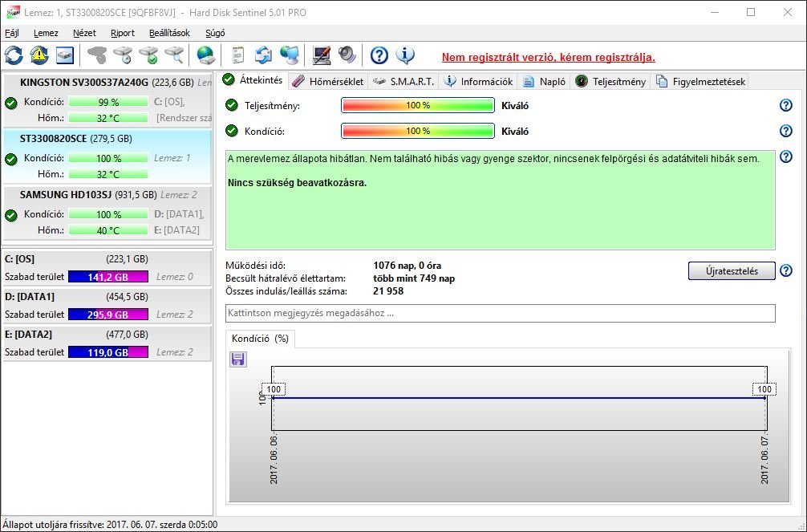Click the grey speaker sound icon
This screenshot has width=807, height=532.
[x=347, y=55]
